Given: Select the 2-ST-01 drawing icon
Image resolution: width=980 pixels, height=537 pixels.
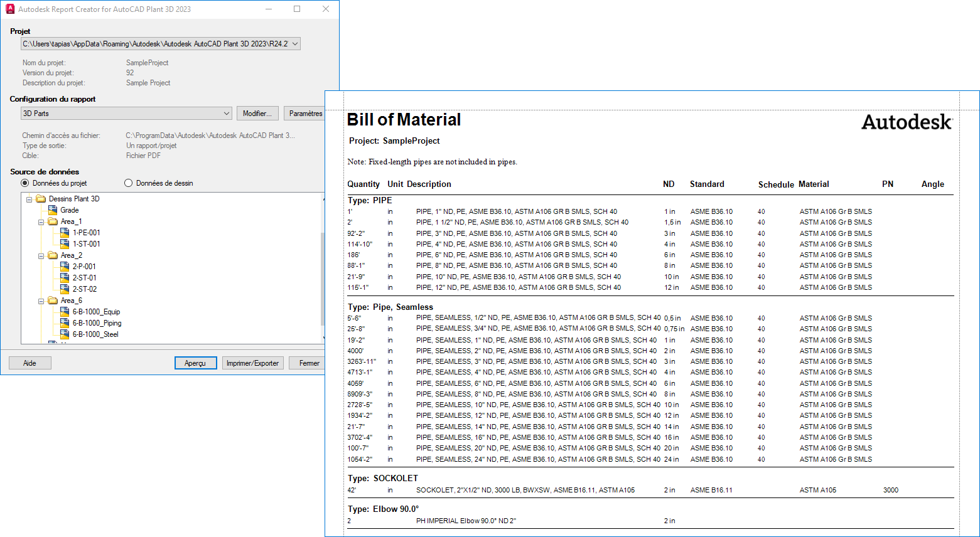Looking at the screenshot, I should (65, 278).
